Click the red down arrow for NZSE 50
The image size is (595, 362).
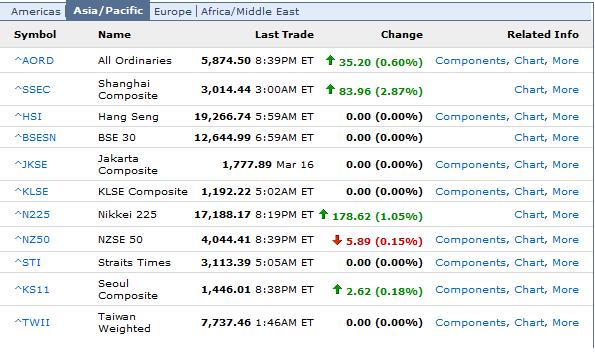click(337, 239)
